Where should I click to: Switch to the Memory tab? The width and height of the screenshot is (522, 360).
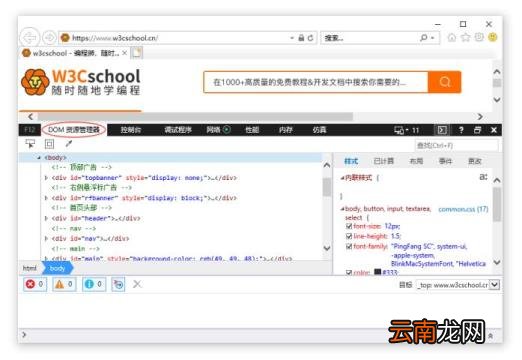tap(286, 130)
